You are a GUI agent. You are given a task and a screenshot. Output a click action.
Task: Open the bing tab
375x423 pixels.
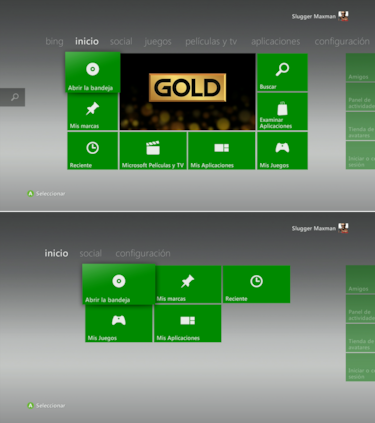54,42
